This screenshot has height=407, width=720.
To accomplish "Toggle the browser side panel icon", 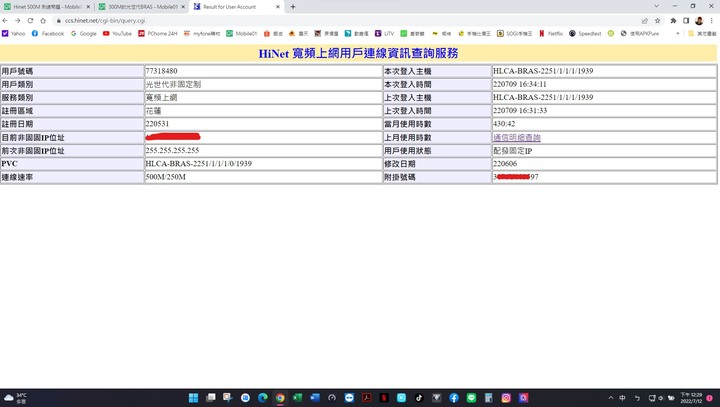I will pyautogui.click(x=686, y=21).
